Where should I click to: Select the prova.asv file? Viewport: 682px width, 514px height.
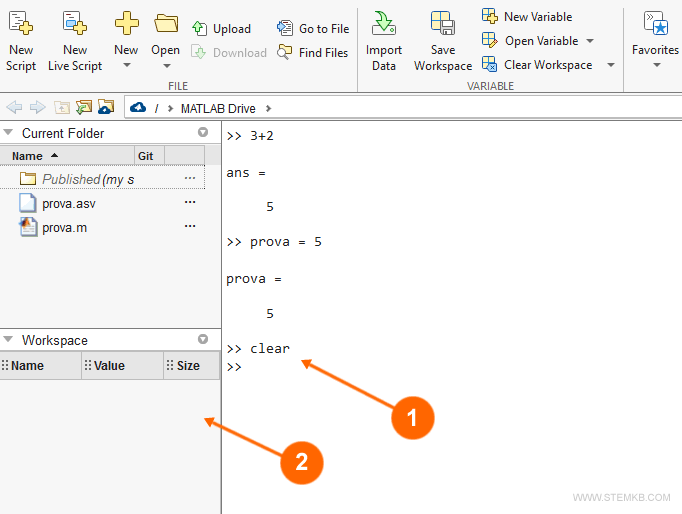[x=68, y=203]
